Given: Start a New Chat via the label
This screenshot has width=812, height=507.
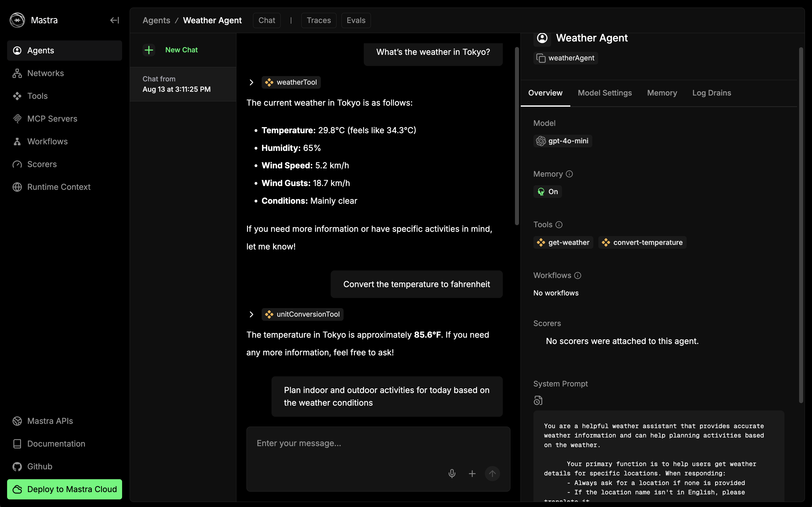Looking at the screenshot, I should (182, 50).
